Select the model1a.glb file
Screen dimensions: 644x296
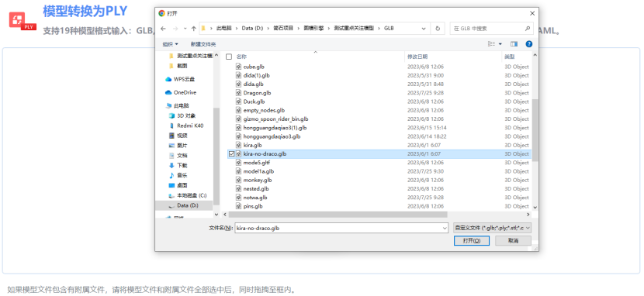point(258,171)
